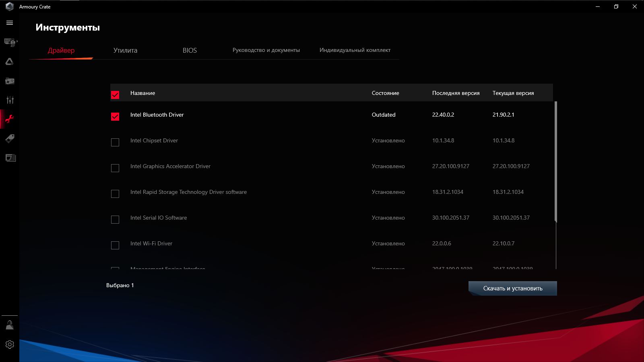Click the Инструменты page heading
Viewport: 644px width, 362px height.
coord(68,27)
